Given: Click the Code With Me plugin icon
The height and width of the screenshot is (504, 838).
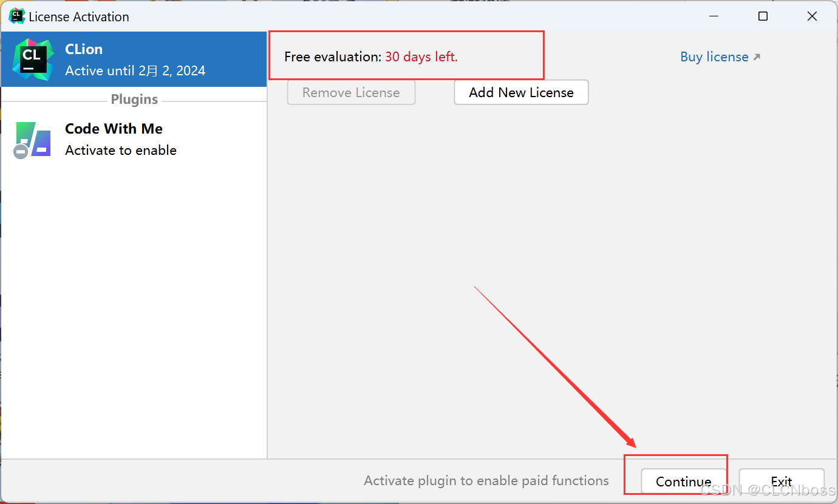Looking at the screenshot, I should (x=32, y=140).
